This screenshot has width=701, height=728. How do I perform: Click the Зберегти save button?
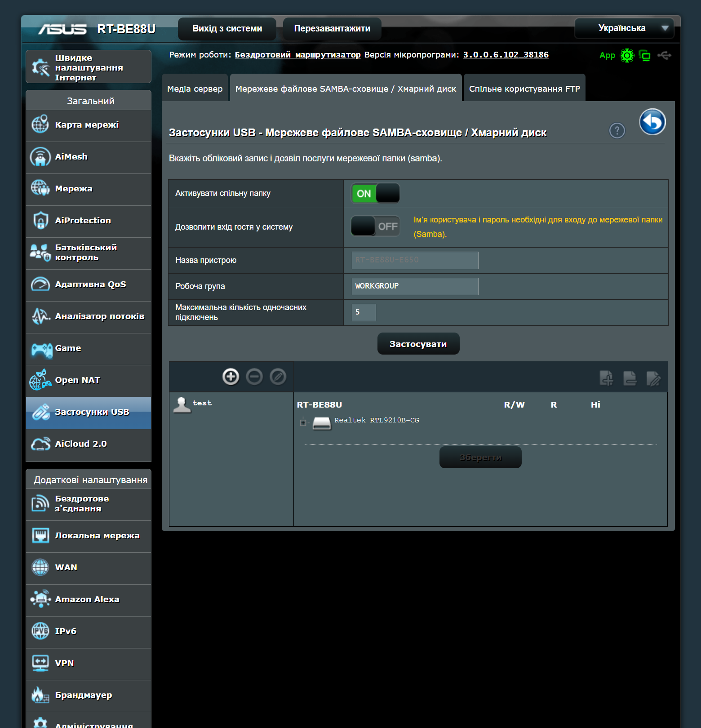tap(480, 457)
